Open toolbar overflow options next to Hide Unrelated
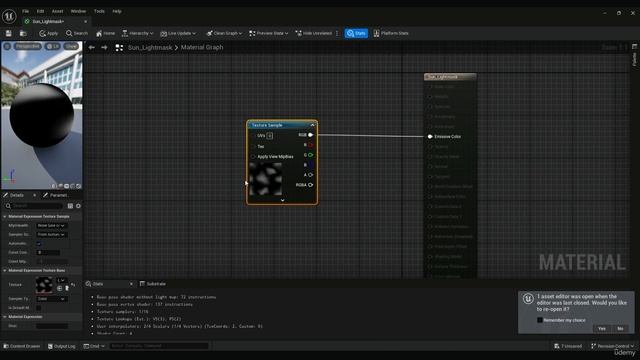This screenshot has height=360, width=640. 337,33
